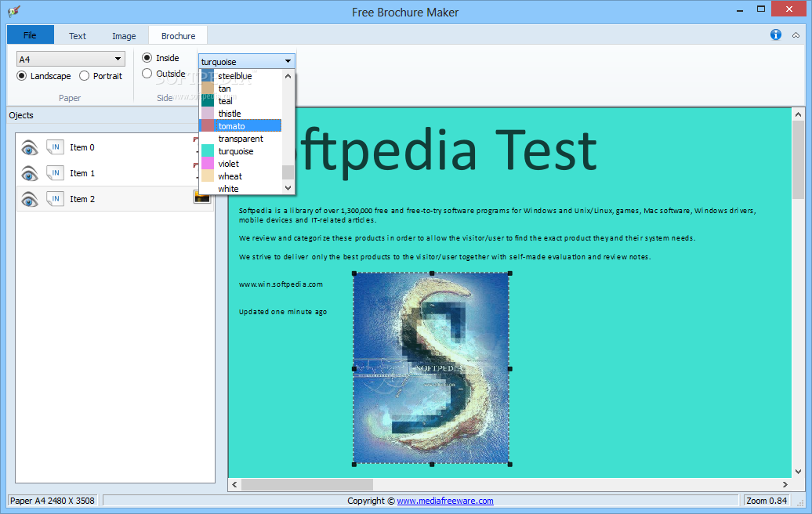Close the Free Brochure Maker window
Image resolution: width=812 pixels, height=514 pixels.
pyautogui.click(x=788, y=9)
